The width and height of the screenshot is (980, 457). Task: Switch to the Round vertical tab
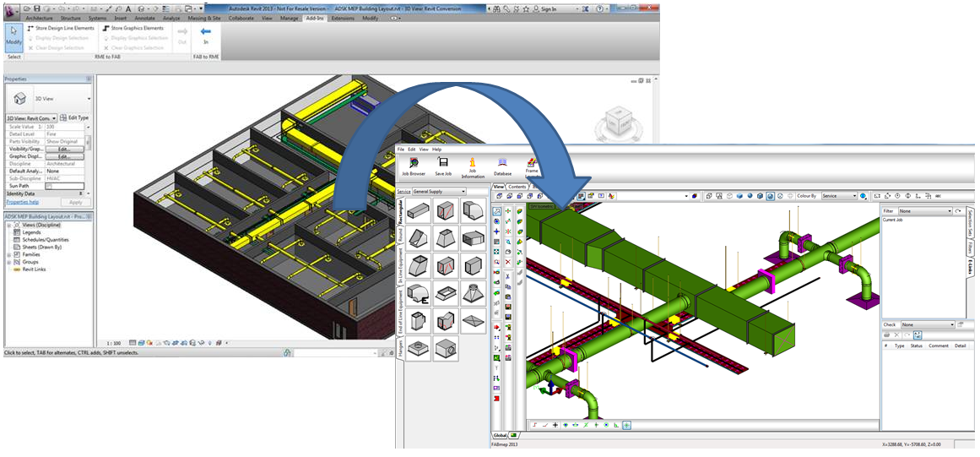pos(401,237)
